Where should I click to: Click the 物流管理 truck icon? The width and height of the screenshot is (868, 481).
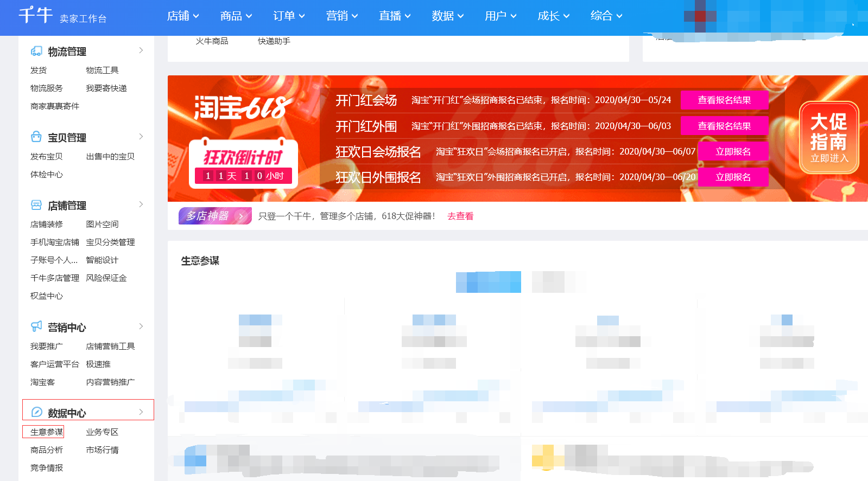pyautogui.click(x=36, y=51)
